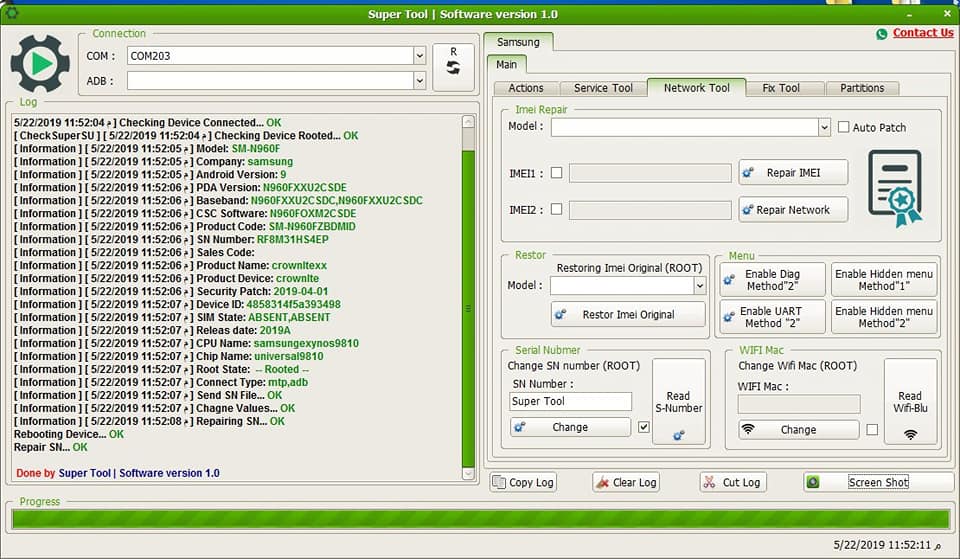Click Enable UART Method "2" button
Screen dimensions: 960x559
(x=772, y=317)
